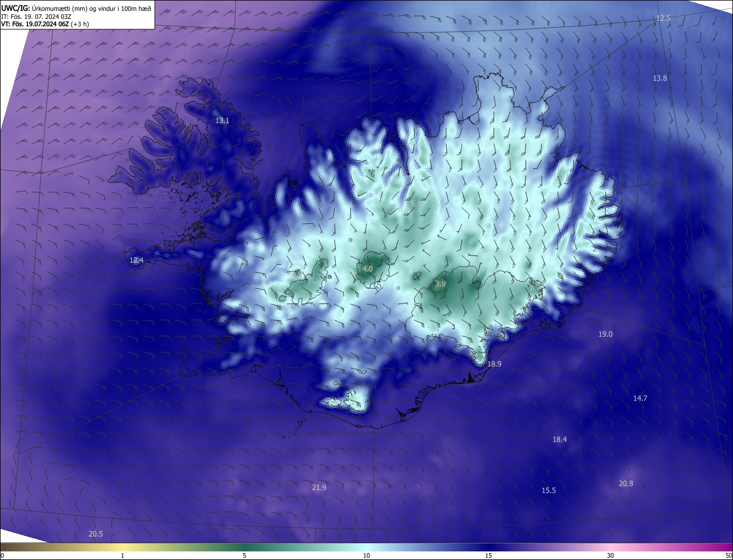The width and height of the screenshot is (733, 560).
Task: Click the 18.4 value on the map
Action: 559,440
